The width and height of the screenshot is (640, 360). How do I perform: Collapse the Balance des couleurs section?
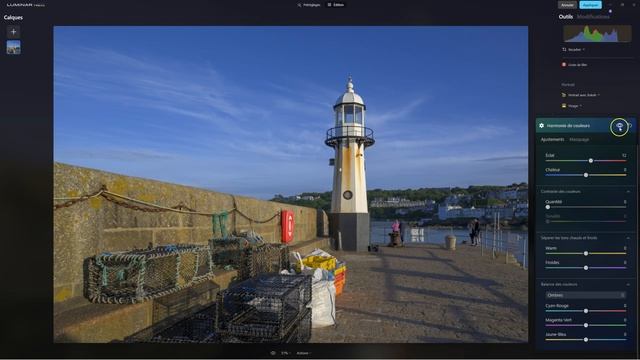[x=628, y=284]
